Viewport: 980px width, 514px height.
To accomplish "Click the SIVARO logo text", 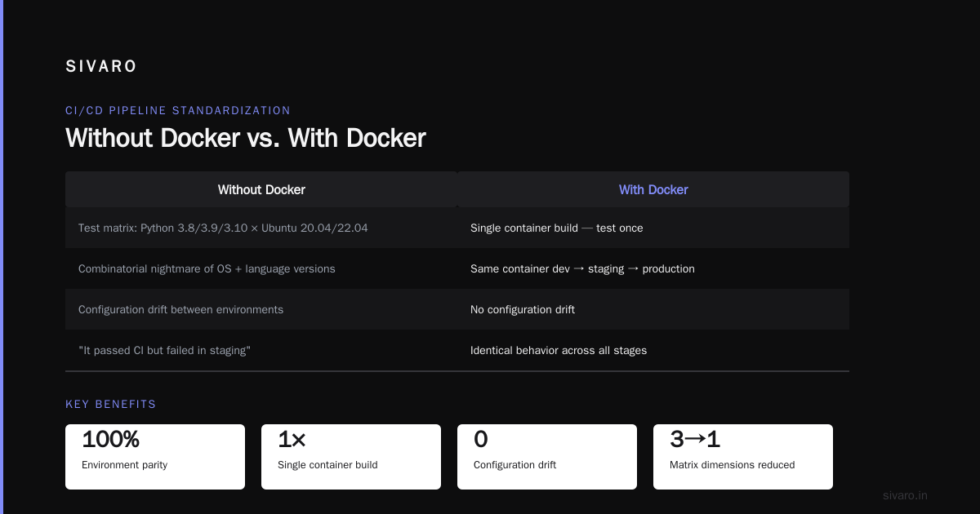I will point(101,67).
